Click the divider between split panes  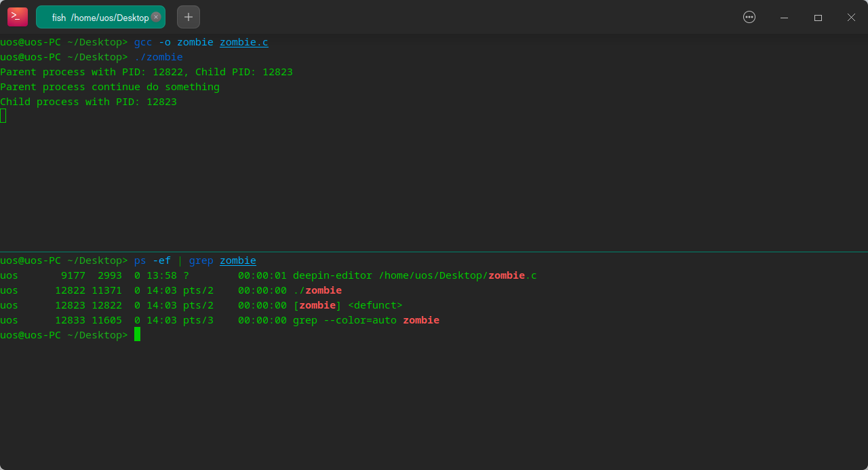[434, 252]
